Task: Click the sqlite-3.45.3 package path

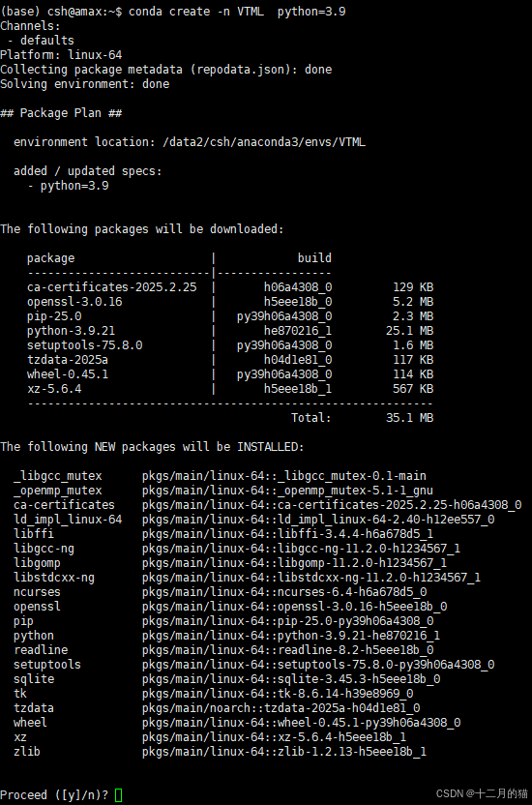Action: click(291, 679)
